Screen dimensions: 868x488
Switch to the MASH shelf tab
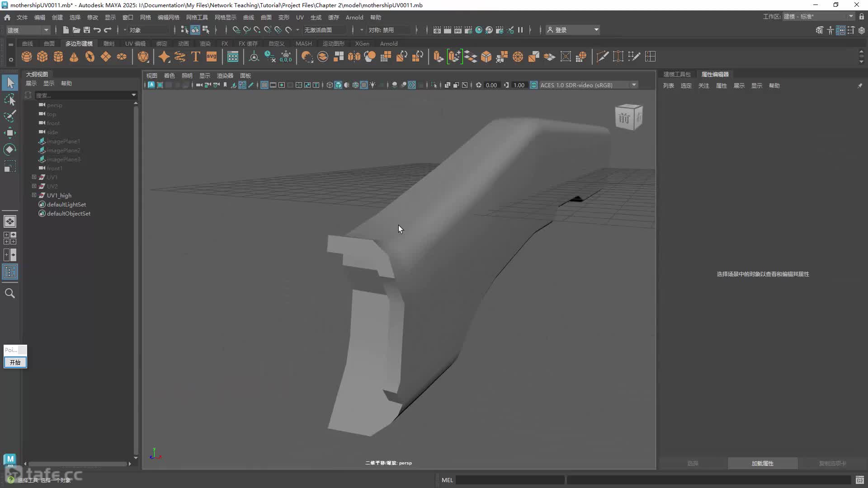pos(303,43)
